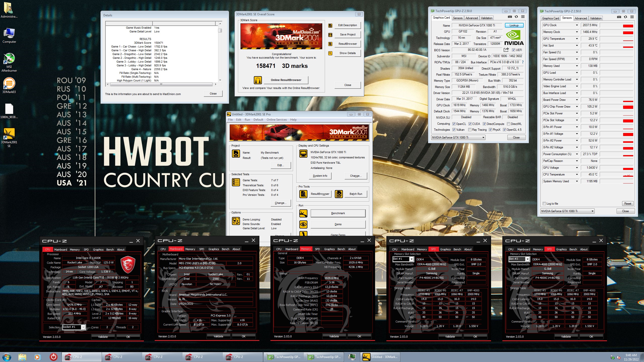Click the vertical scrollbar thumb in Details window

(220, 30)
